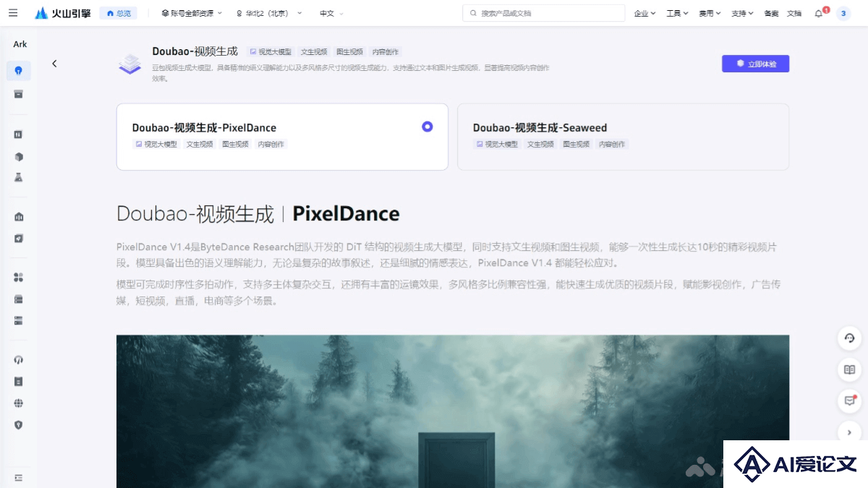868x488 pixels.
Task: Select the Doubao-视频生成-PixelDance card title
Action: pos(204,128)
